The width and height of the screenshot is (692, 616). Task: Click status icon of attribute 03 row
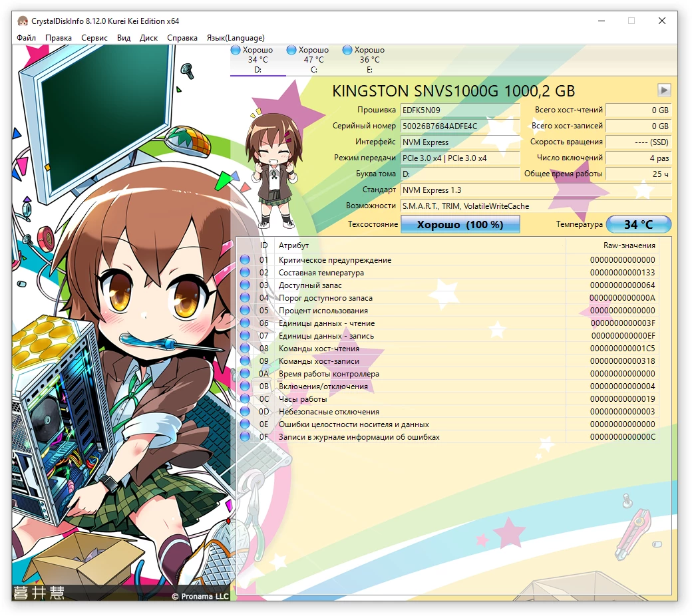(x=245, y=285)
